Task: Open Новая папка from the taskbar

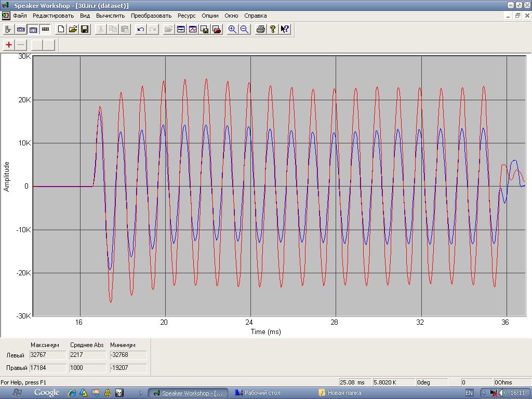Action: coord(340,393)
